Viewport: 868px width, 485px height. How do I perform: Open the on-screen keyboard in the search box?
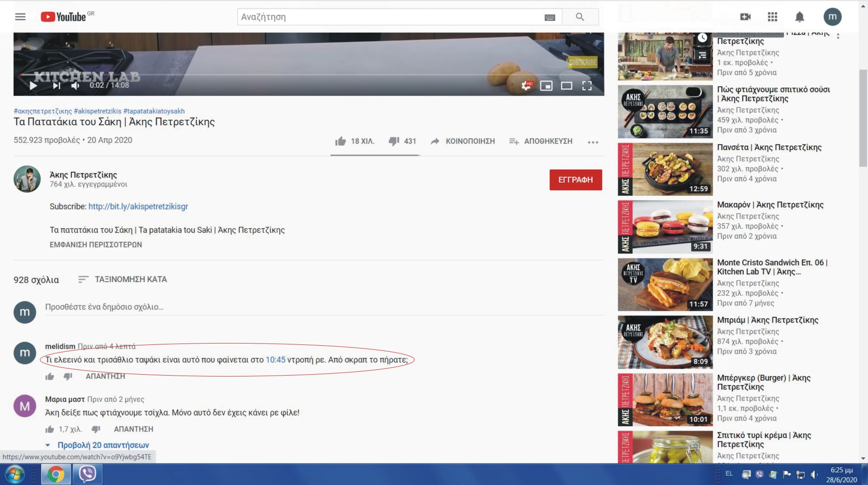(550, 17)
